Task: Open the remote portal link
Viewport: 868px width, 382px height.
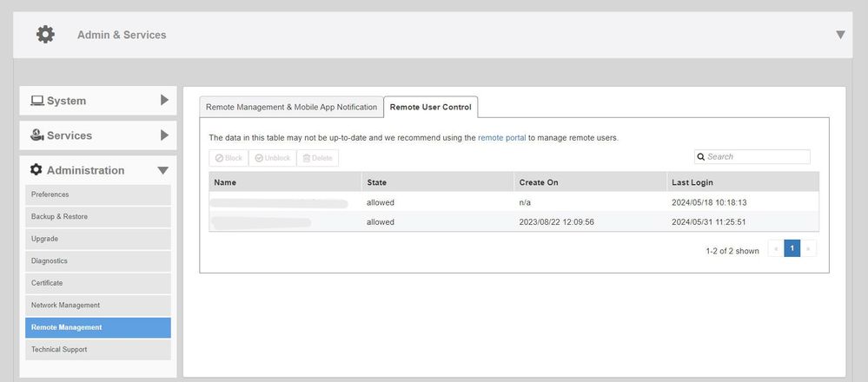Action: [501, 138]
